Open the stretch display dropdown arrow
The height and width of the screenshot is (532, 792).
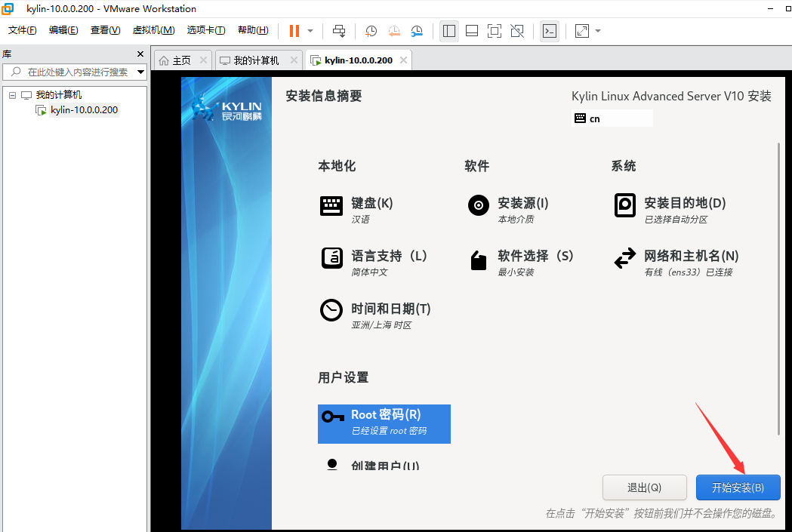click(598, 31)
